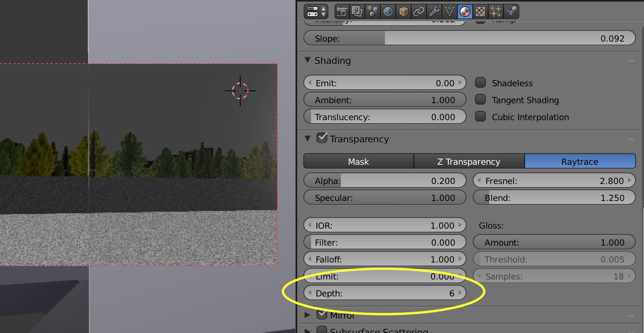Collapse the Transparency panel
Image resolution: width=644 pixels, height=333 pixels.
click(x=308, y=138)
